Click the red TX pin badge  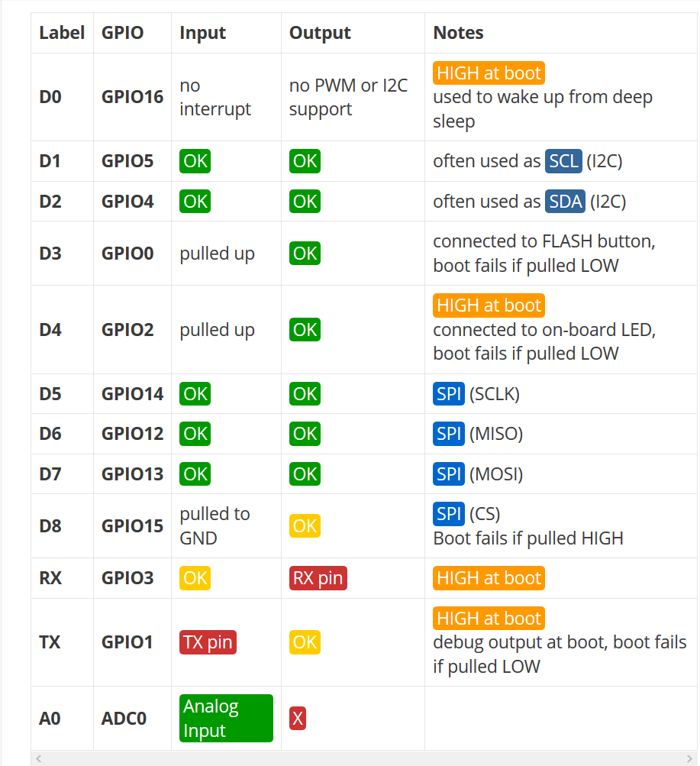pos(208,642)
